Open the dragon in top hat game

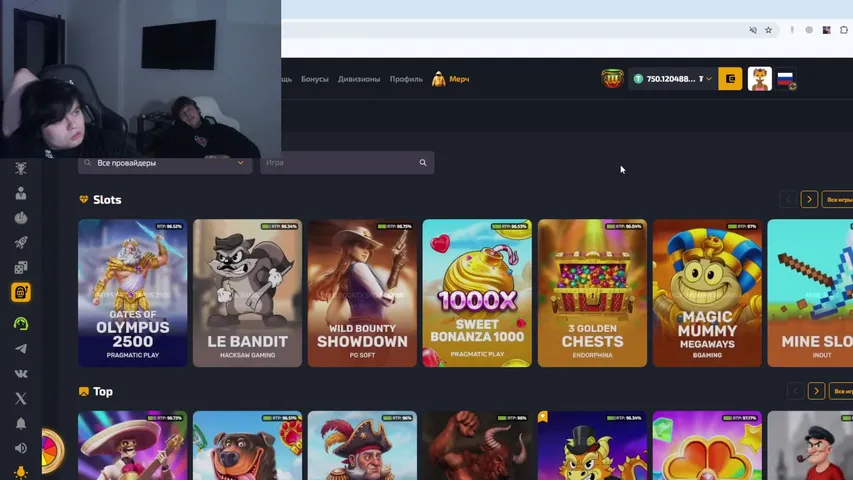click(x=592, y=445)
